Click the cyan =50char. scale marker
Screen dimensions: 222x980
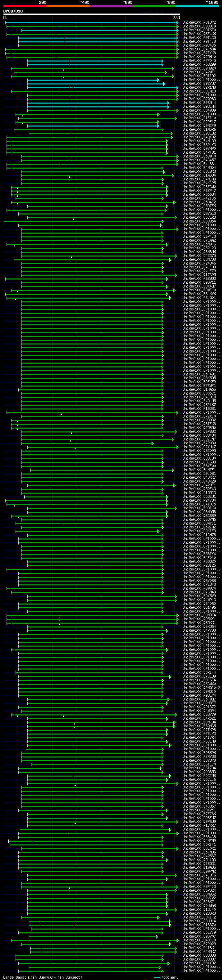coord(157,977)
